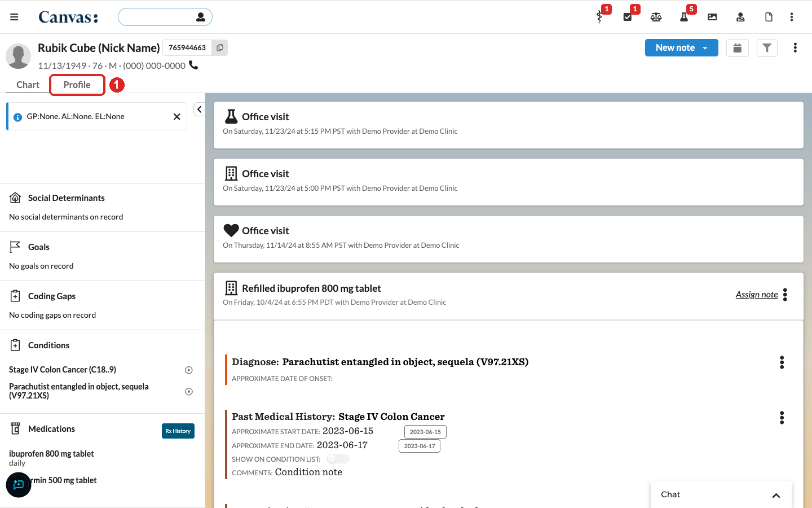Open the 11/14/24 Office visit note

[x=509, y=239]
